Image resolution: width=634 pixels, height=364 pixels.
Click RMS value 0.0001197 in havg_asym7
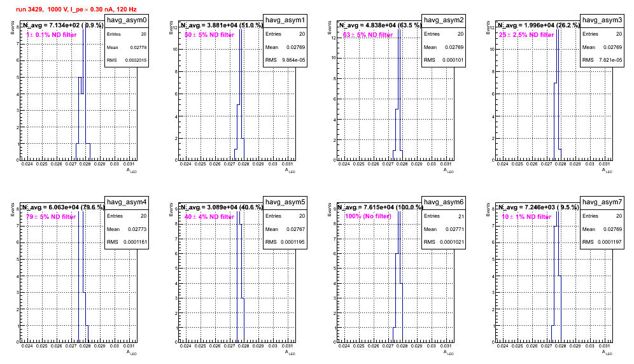click(611, 242)
